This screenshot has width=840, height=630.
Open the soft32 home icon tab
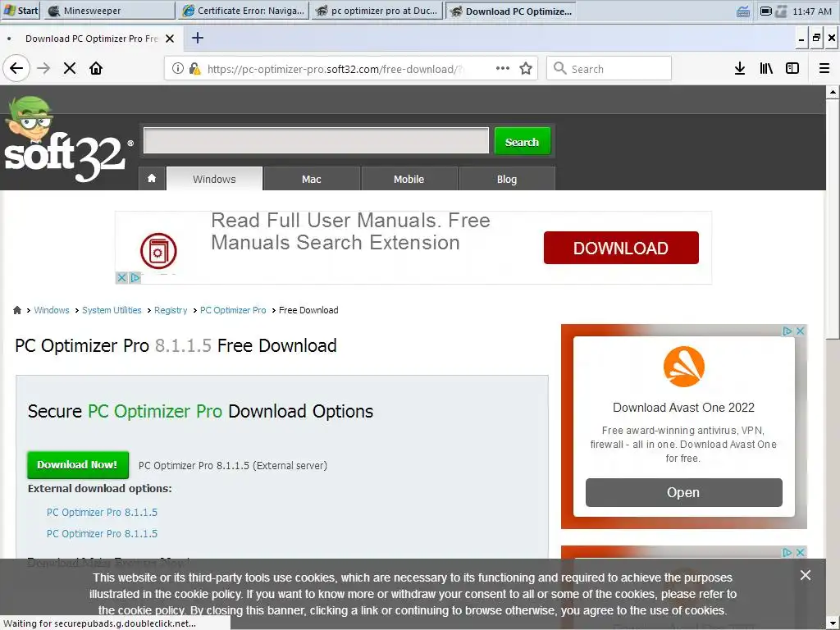tap(152, 178)
